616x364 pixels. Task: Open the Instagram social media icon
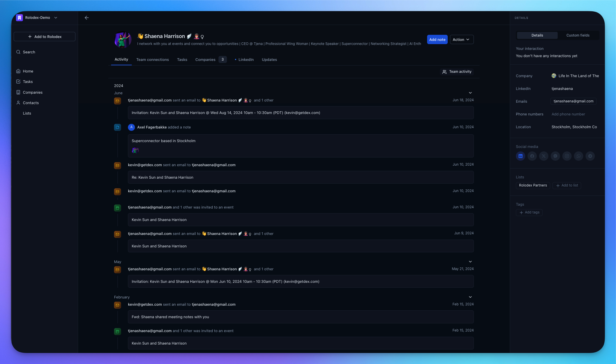pos(567,156)
